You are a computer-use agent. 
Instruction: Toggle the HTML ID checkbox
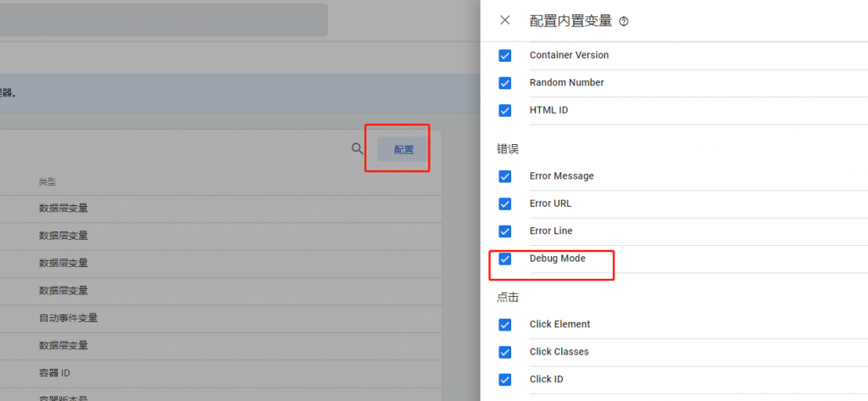tap(505, 111)
